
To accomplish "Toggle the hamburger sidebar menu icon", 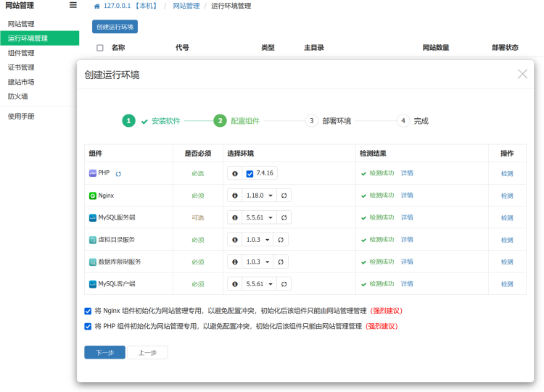I will click(73, 5).
